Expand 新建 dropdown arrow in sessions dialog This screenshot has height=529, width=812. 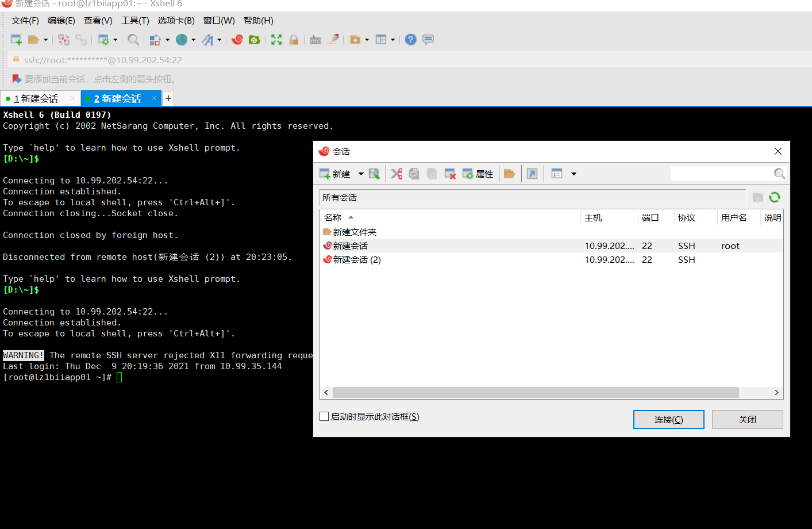[x=361, y=174]
